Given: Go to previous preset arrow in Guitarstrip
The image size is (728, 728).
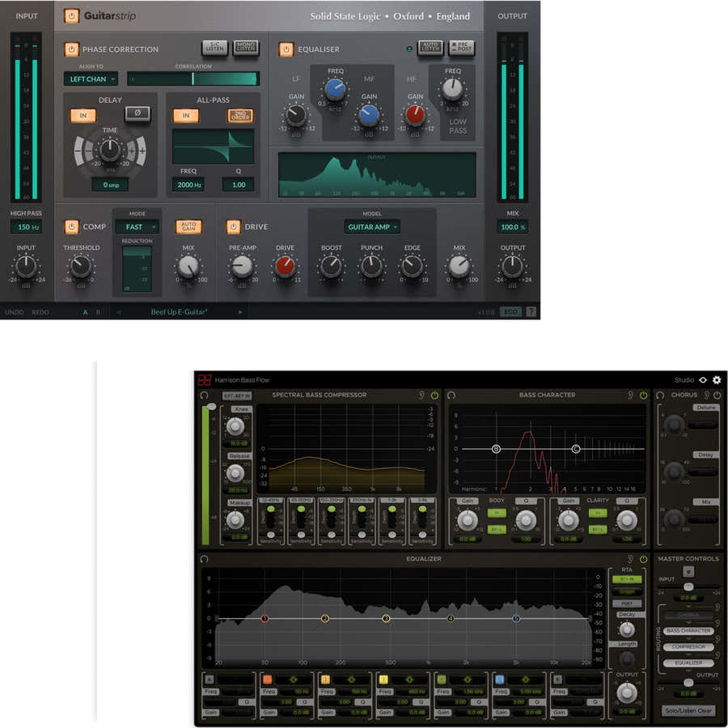Looking at the screenshot, I should (x=119, y=312).
